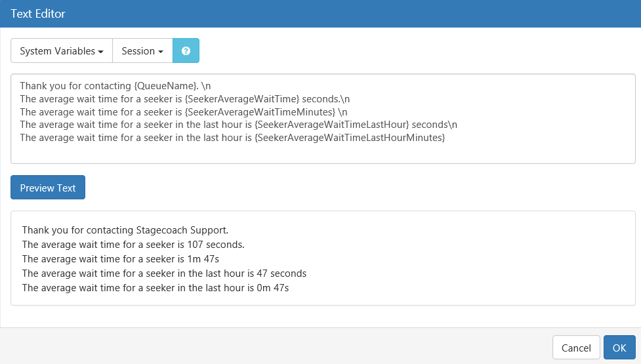Viewport: 641px width, 364px height.
Task: Expand the System Variables dropdown
Action: click(x=62, y=51)
